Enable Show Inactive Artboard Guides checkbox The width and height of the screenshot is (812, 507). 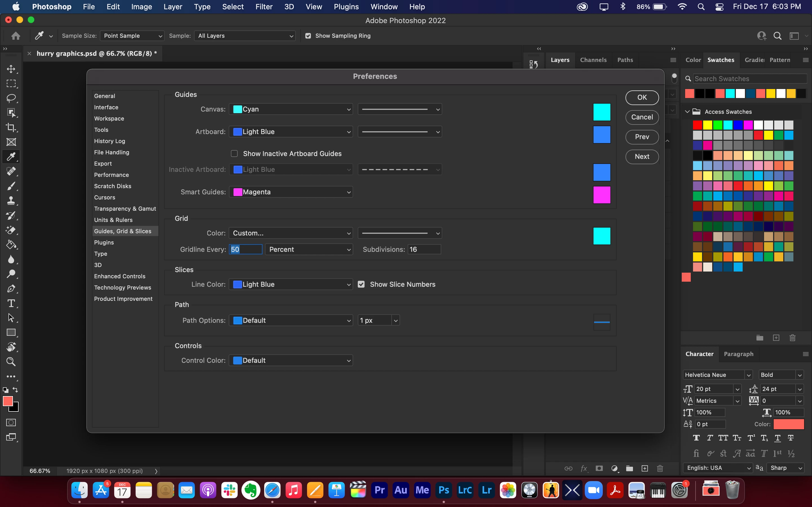click(x=234, y=154)
